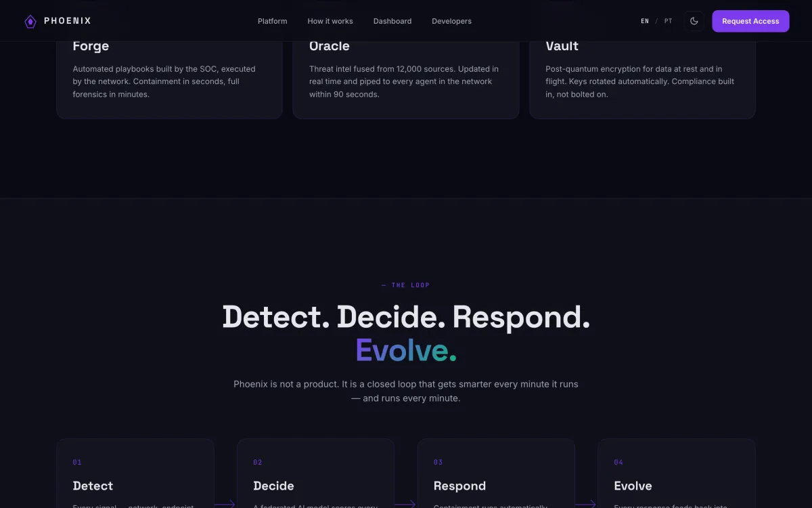Click the Request Access button

tap(750, 21)
